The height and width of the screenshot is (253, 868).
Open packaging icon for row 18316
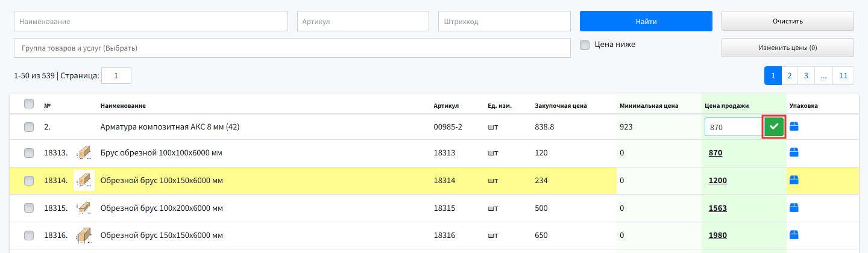(x=794, y=235)
